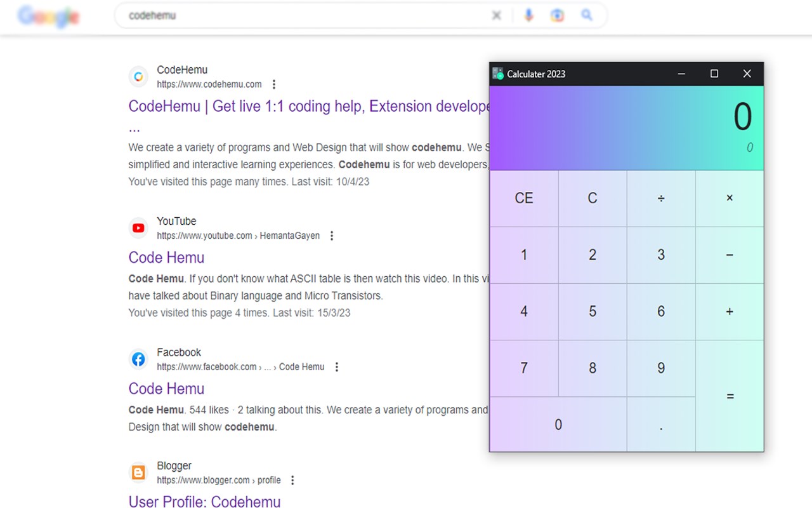Image resolution: width=812 pixels, height=508 pixels.
Task: Click inside the Google search field
Action: pos(304,15)
